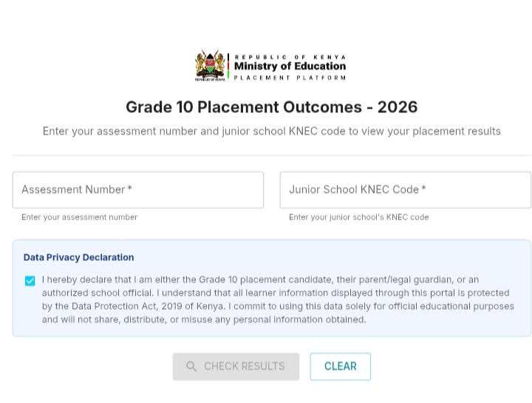Click the REPUBLIC OF KENYA header text
Viewport: 532px width, 403px height.
pos(290,57)
